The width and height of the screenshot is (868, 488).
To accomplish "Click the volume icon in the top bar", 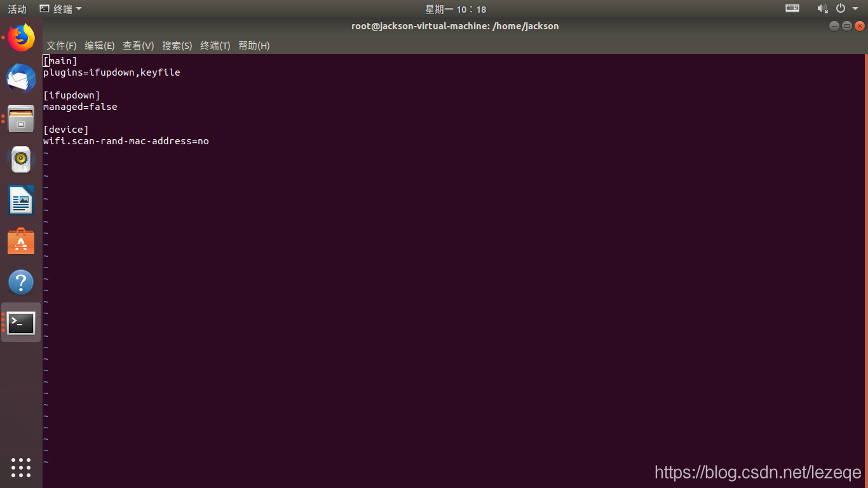I will coord(822,8).
